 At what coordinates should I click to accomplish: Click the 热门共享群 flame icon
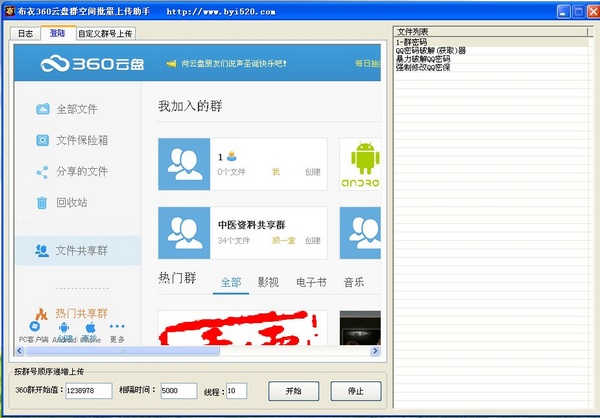41,314
